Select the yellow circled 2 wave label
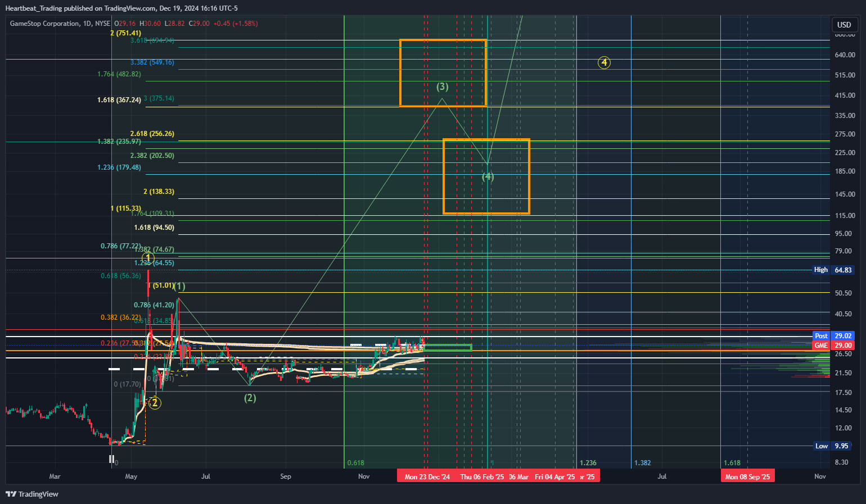Viewport: 866px width, 504px height. [x=155, y=403]
